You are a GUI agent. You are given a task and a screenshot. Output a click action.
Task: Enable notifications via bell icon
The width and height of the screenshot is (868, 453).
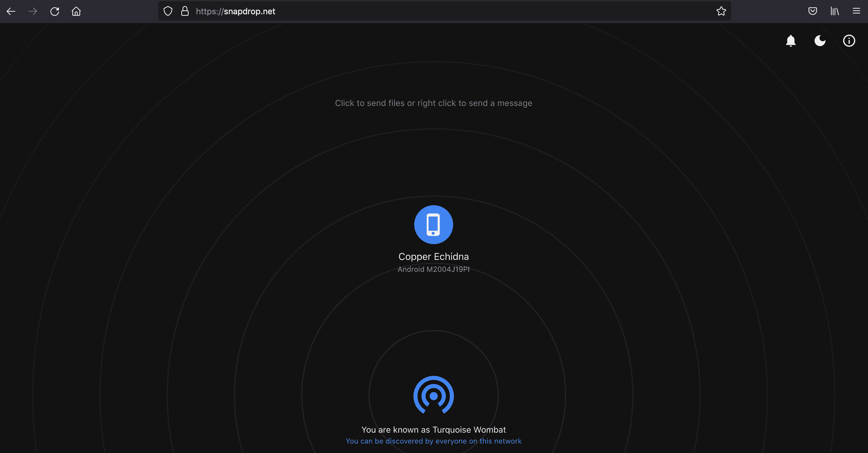coord(791,41)
